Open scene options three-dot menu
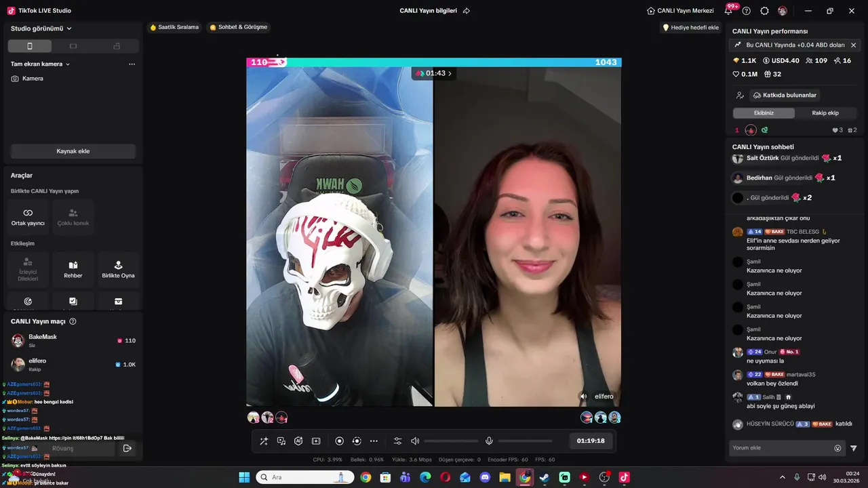Image resolution: width=868 pixels, height=488 pixels. click(132, 64)
